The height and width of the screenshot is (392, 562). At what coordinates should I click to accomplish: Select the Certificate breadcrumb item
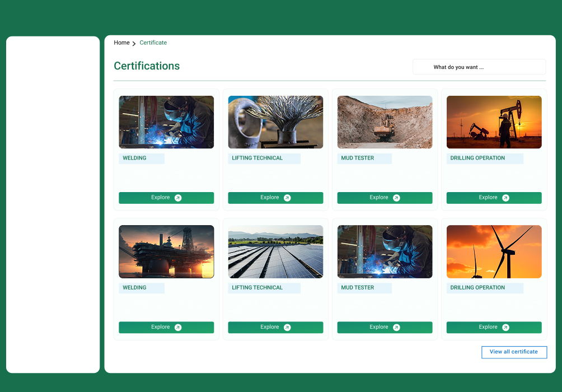click(153, 43)
